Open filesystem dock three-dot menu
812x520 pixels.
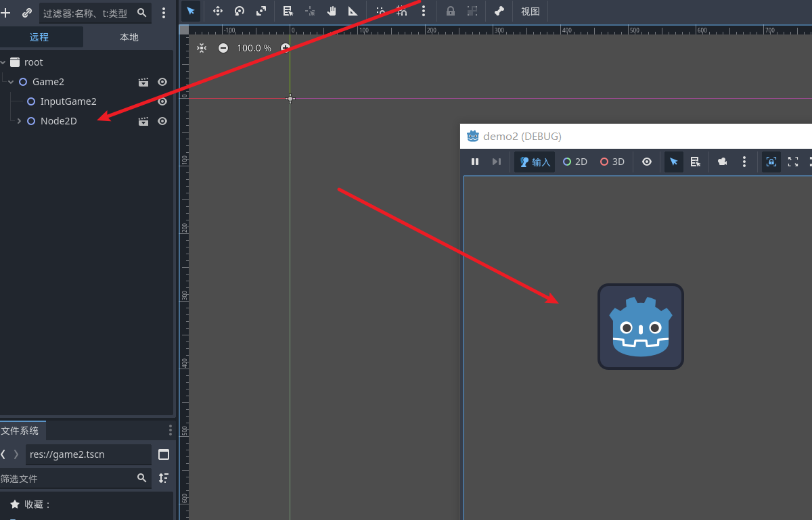171,431
